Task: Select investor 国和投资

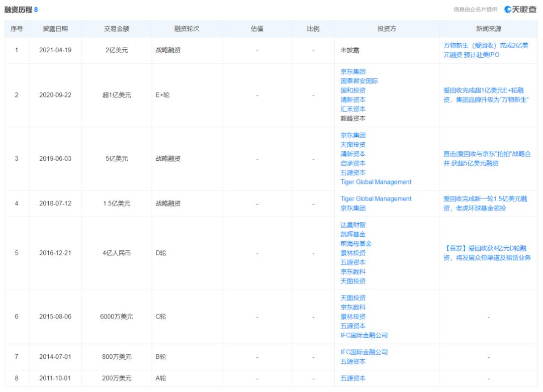Action: pyautogui.click(x=353, y=90)
